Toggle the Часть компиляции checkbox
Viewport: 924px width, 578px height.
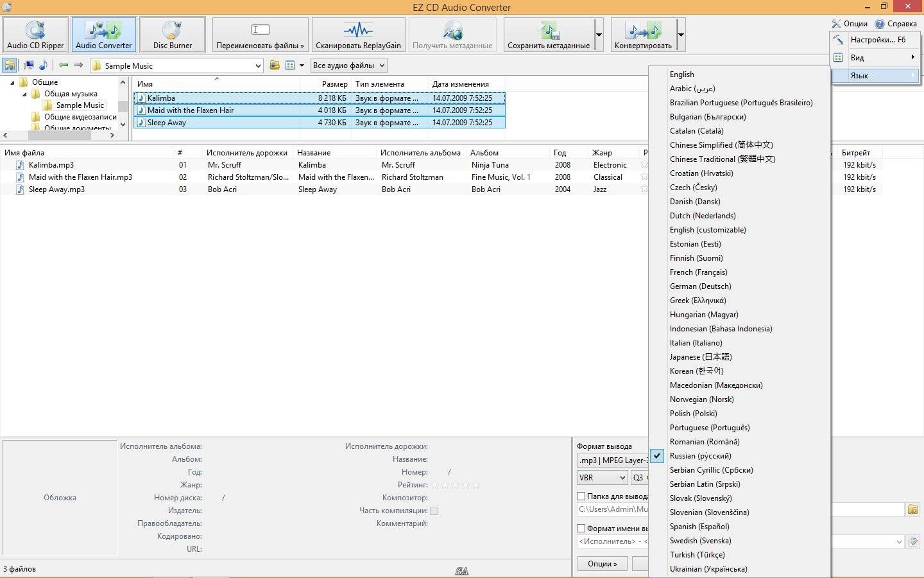[x=434, y=511]
